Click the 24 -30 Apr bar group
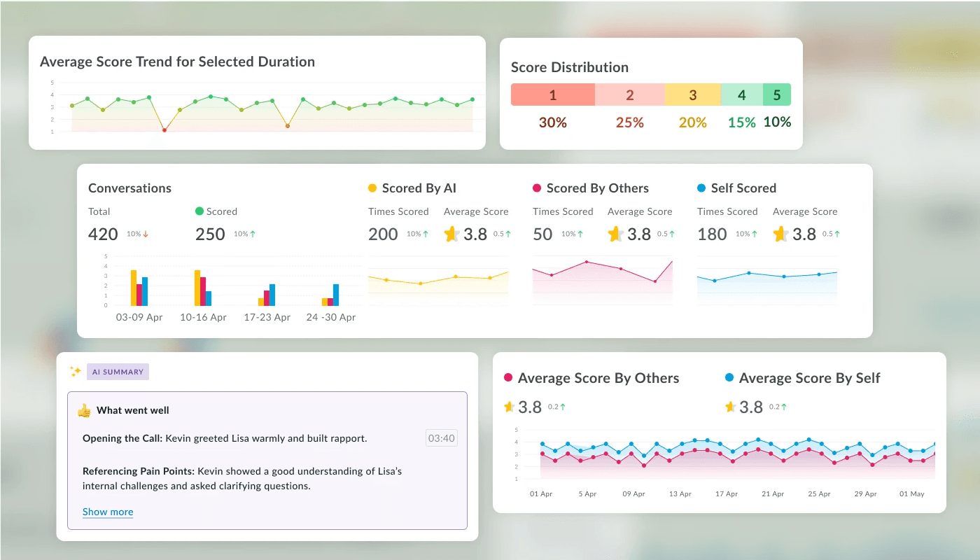 (x=330, y=295)
